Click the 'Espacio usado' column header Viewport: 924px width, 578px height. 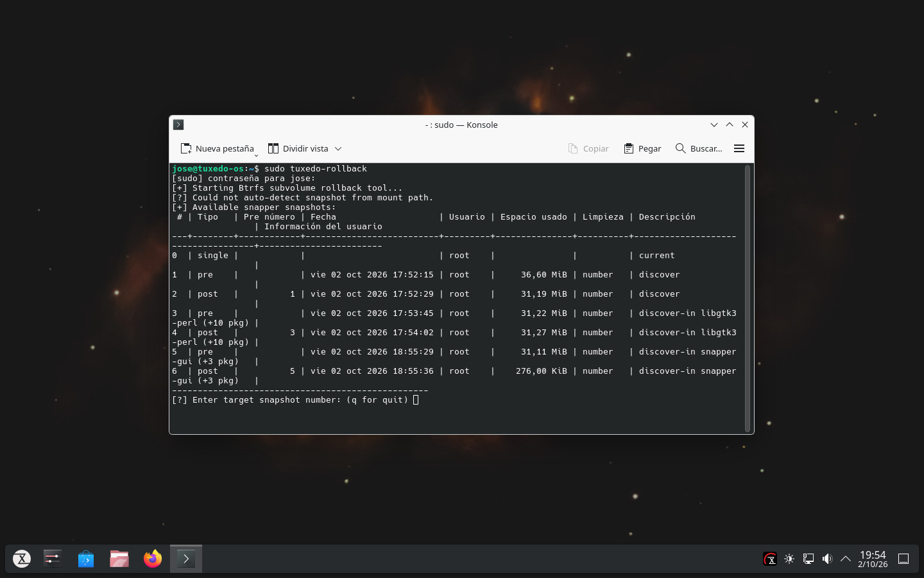(534, 217)
